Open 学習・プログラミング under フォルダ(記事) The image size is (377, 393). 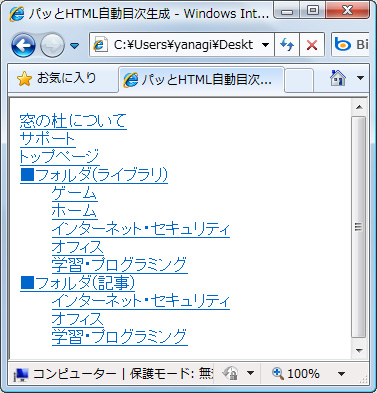tap(120, 337)
